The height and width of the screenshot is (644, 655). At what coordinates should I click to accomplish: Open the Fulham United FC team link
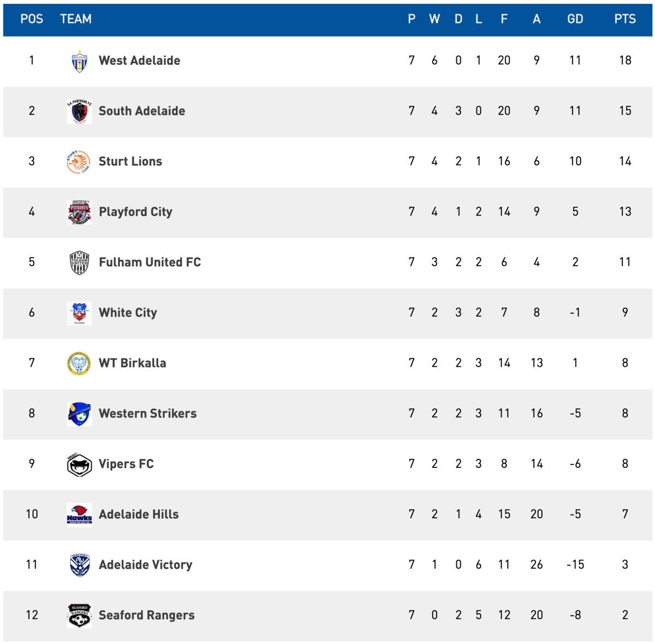click(x=150, y=263)
